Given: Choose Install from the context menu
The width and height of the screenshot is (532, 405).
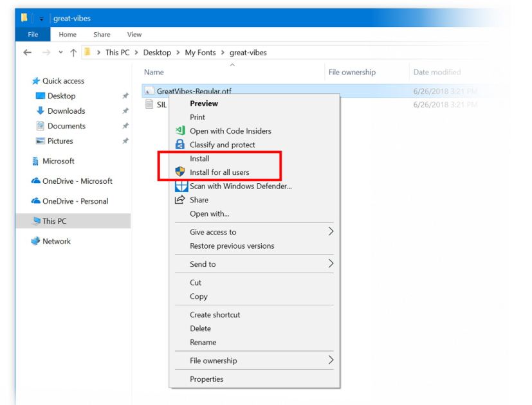Looking at the screenshot, I should coord(200,157).
